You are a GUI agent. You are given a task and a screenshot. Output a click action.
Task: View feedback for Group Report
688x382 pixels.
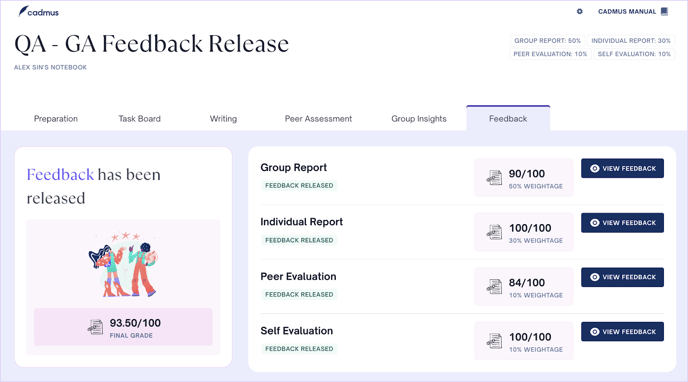(622, 168)
